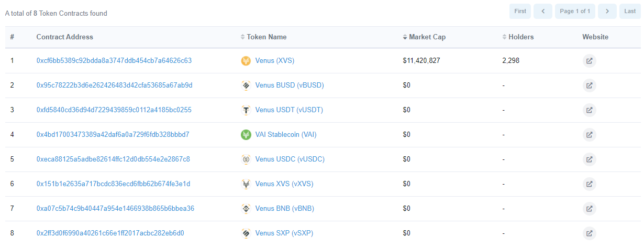The image size is (644, 247).
Task: Click the Venus (XVS) token logo
Action: [x=246, y=61]
